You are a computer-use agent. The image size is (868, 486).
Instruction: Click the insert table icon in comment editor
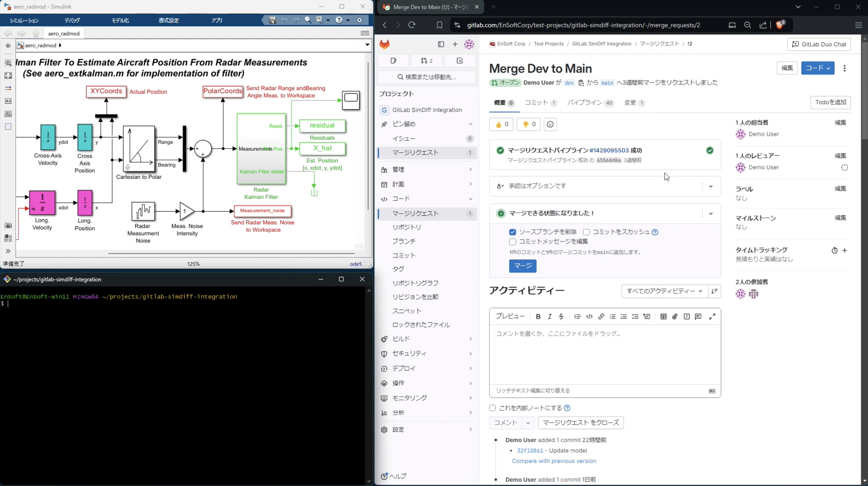click(663, 316)
